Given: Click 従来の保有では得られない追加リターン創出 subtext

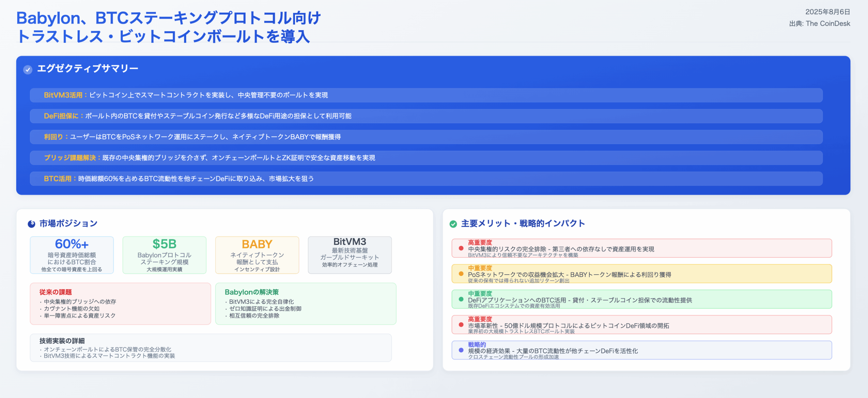Looking at the screenshot, I should [519, 281].
